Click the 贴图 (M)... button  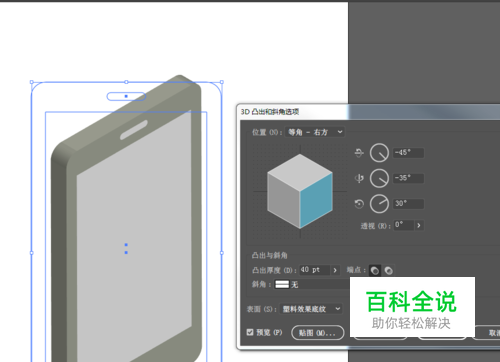click(318, 333)
